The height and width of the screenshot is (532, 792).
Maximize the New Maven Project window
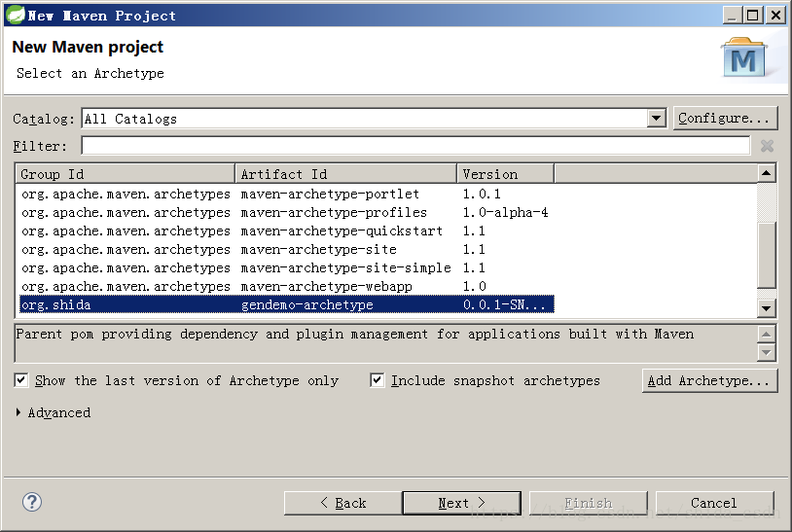[x=753, y=16]
